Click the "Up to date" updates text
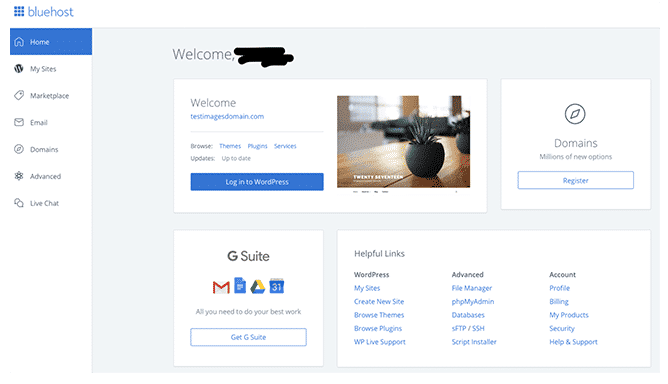Image resolution: width=668 pixels, height=384 pixels. 236,158
